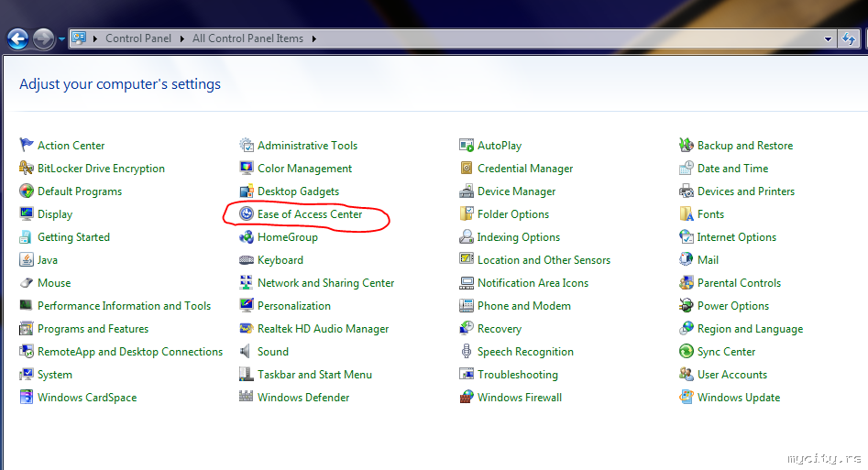Screen dimensions: 868x470
Task: Open the Troubleshooting link
Action: 518,374
